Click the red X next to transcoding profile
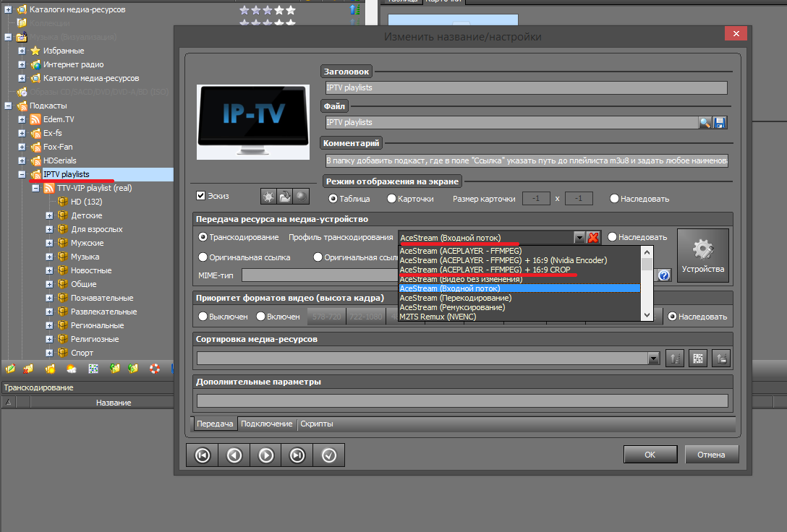 (593, 238)
